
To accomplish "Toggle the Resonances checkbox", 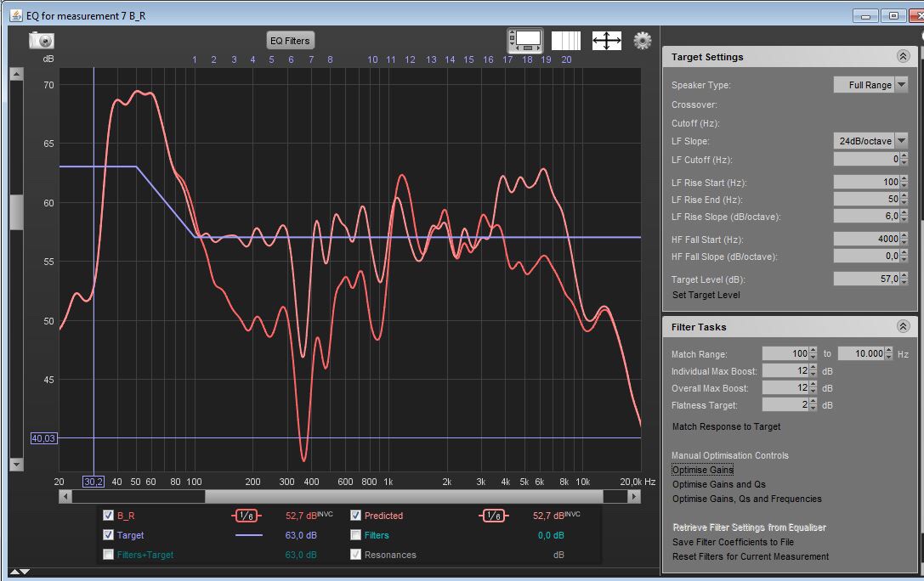I will pos(355,554).
